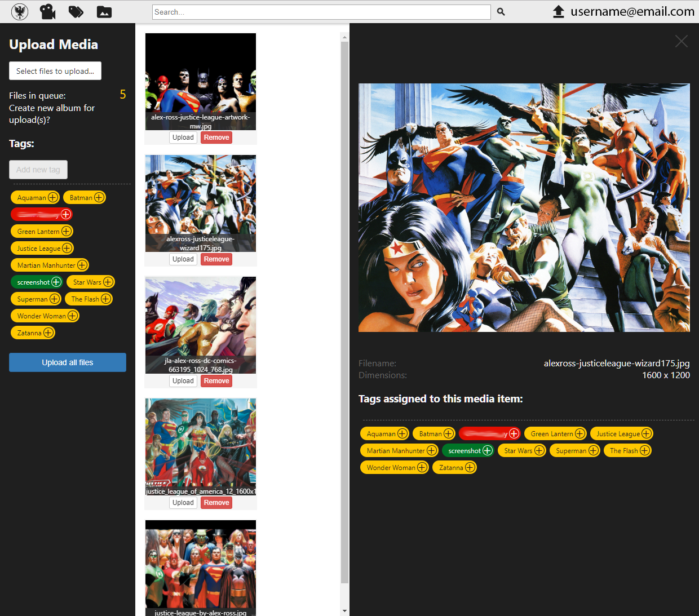Add the Batman tag in the sidebar
699x616 pixels.
point(99,197)
